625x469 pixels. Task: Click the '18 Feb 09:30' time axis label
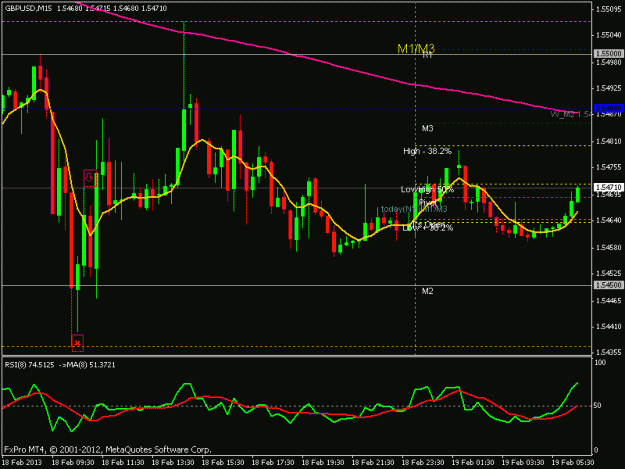click(x=73, y=463)
